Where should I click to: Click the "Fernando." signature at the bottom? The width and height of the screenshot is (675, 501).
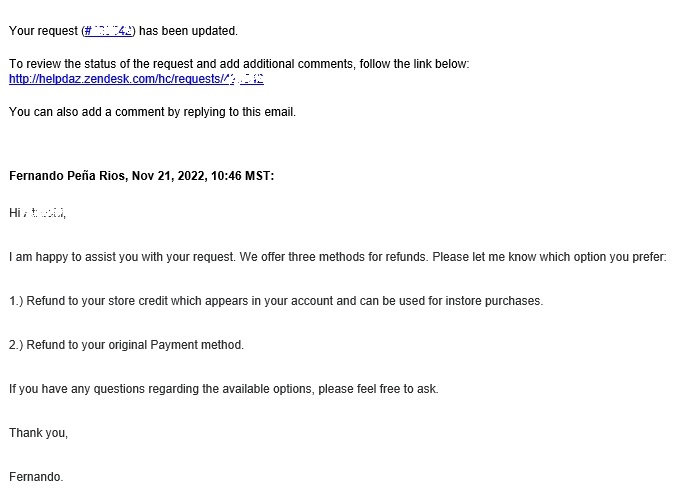[36, 477]
